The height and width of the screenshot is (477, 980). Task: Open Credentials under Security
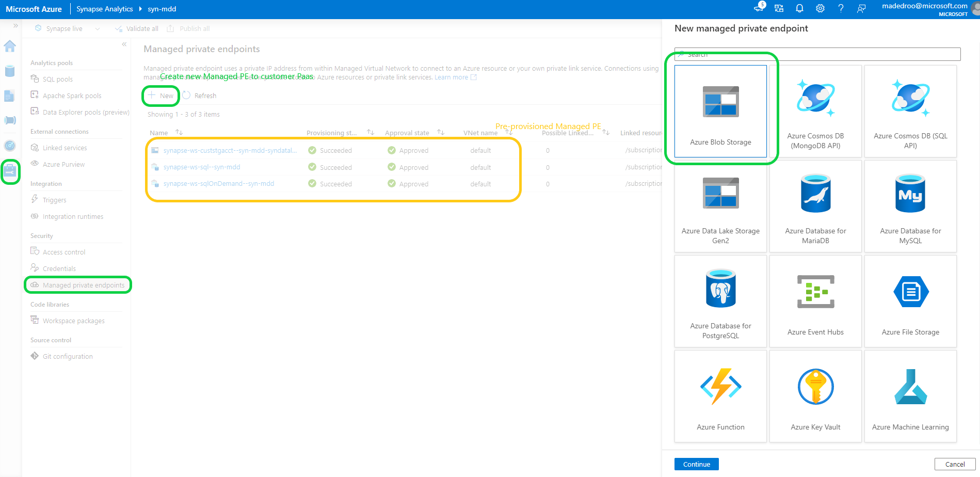[59, 268]
